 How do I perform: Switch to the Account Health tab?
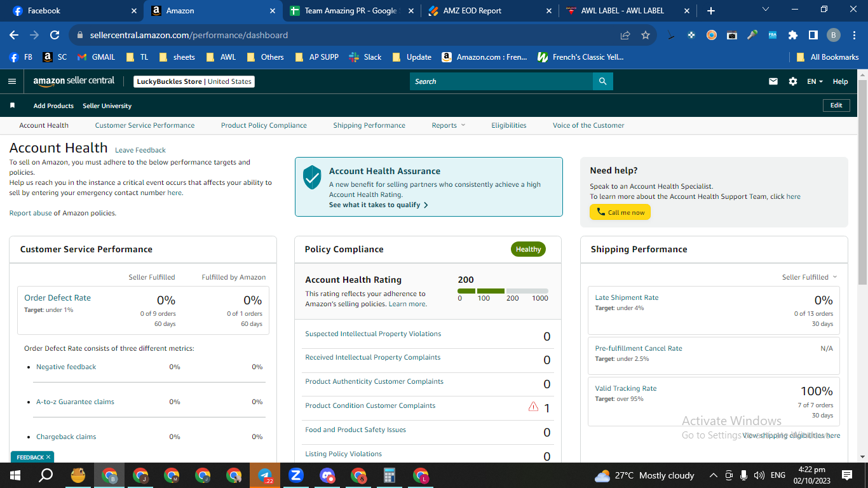pyautogui.click(x=44, y=125)
